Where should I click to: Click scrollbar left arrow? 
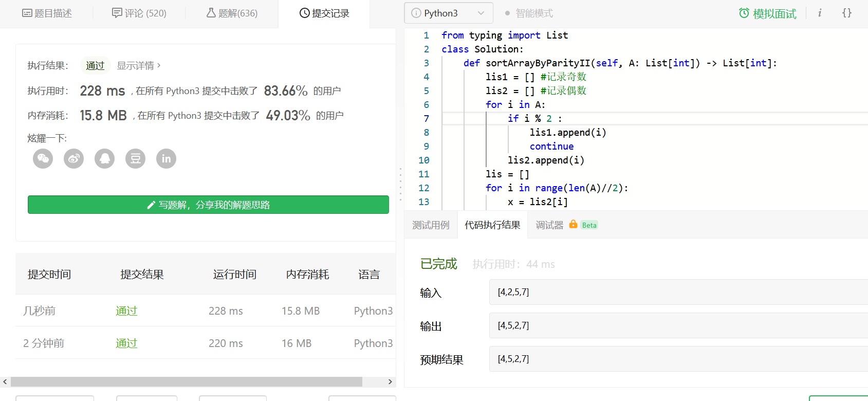point(5,381)
